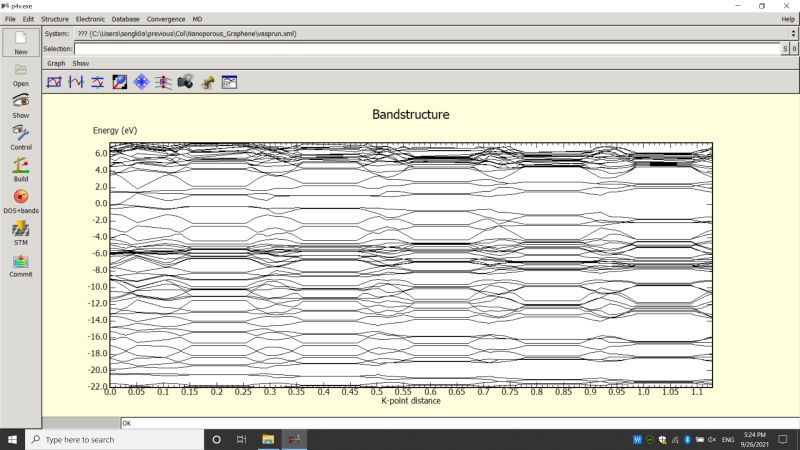Click the Windows Security shield tray icon
800x450 pixels.
point(662,439)
